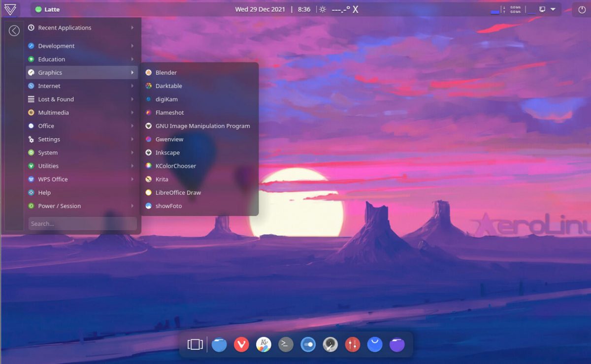Open Vivaldi browser from the dock
Viewport: 591px width, 364px height.
point(241,344)
